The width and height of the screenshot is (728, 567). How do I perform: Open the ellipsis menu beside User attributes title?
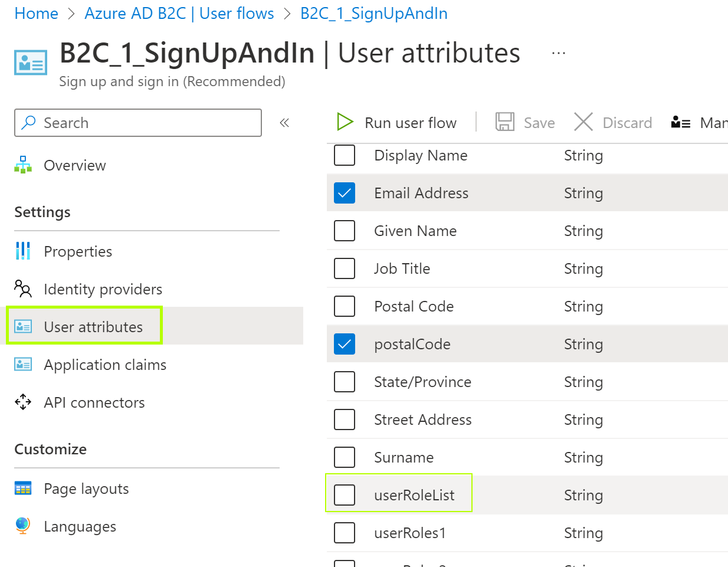pos(558,53)
